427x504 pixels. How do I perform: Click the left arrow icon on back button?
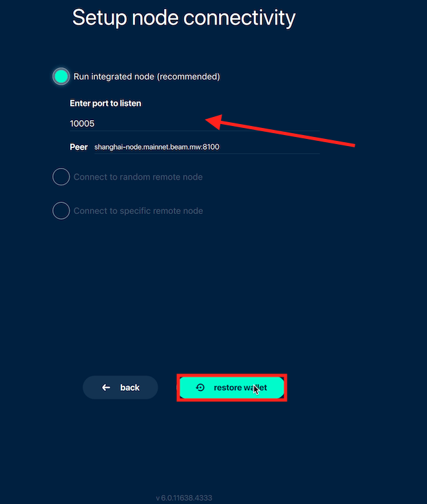point(106,388)
